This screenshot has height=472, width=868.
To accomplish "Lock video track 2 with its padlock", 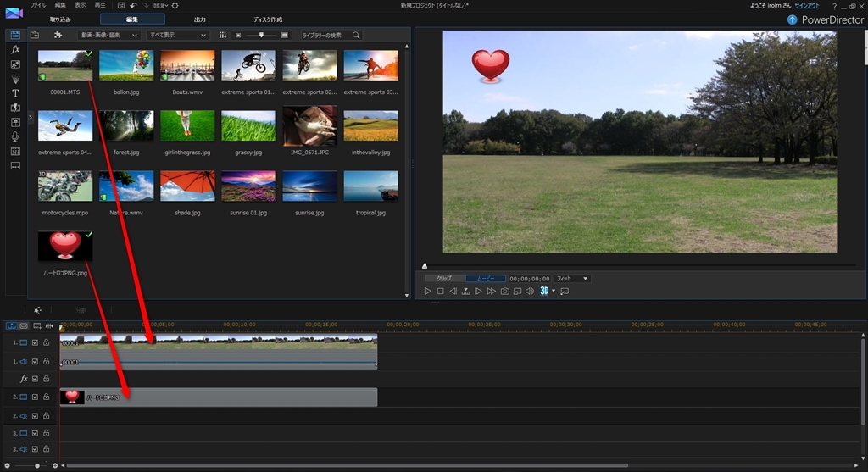I will (47, 397).
